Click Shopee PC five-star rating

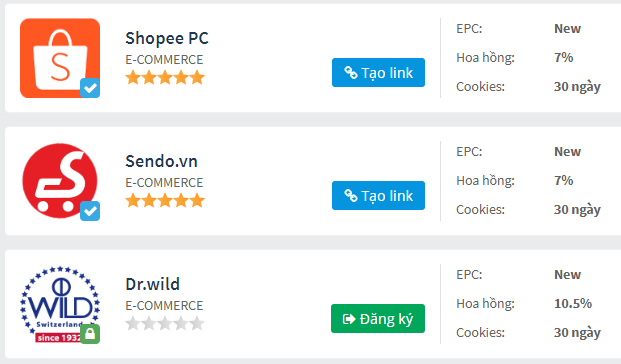pyautogui.click(x=165, y=77)
